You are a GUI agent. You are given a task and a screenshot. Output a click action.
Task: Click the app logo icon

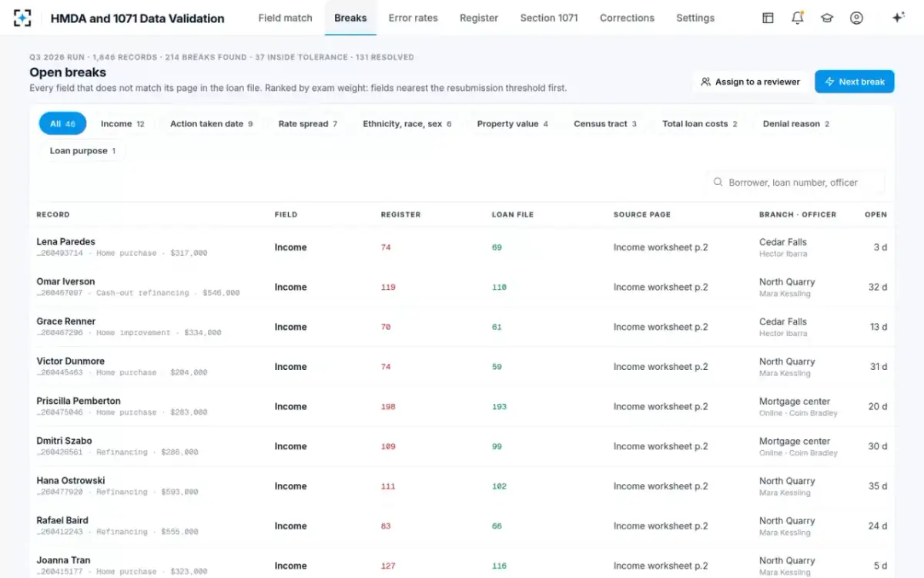click(x=23, y=18)
